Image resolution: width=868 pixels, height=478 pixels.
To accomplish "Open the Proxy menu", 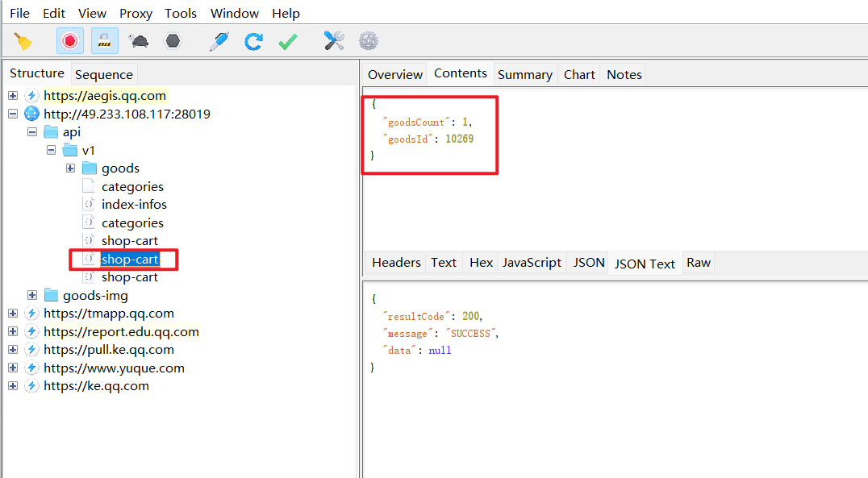I will [x=136, y=13].
